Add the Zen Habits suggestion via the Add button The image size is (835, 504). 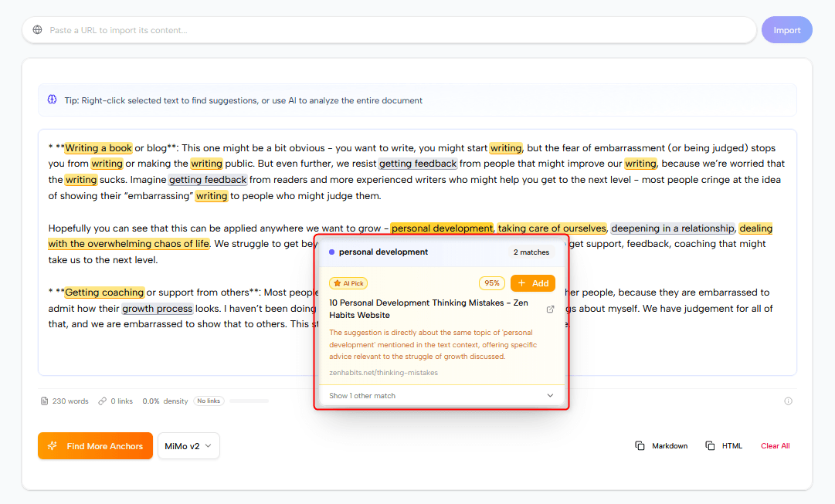click(x=532, y=283)
